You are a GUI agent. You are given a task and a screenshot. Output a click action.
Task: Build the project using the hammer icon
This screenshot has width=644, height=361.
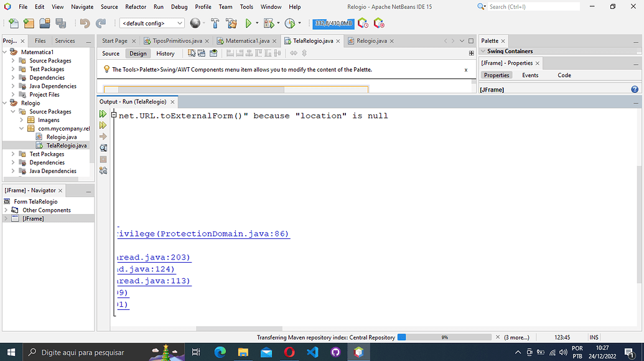tap(215, 23)
